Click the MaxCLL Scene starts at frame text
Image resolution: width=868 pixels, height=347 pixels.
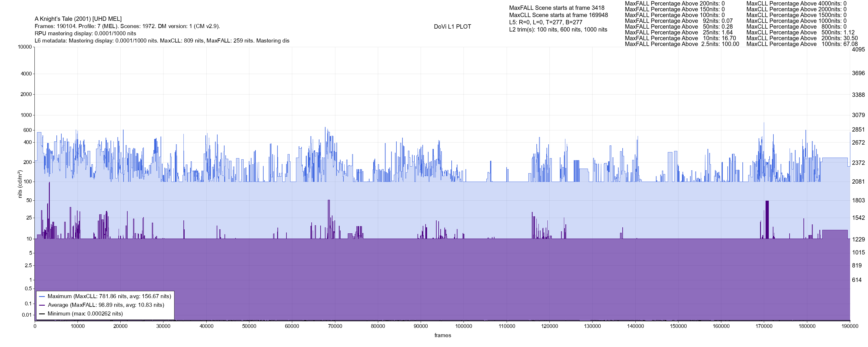tap(558, 15)
